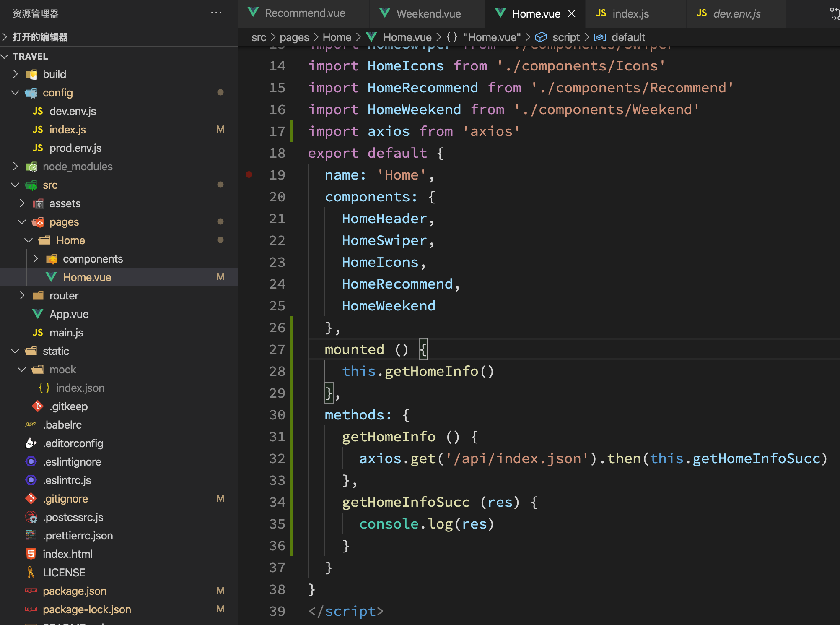The height and width of the screenshot is (625, 840).
Task: Click the compare changes icon at top right
Action: coord(835,14)
